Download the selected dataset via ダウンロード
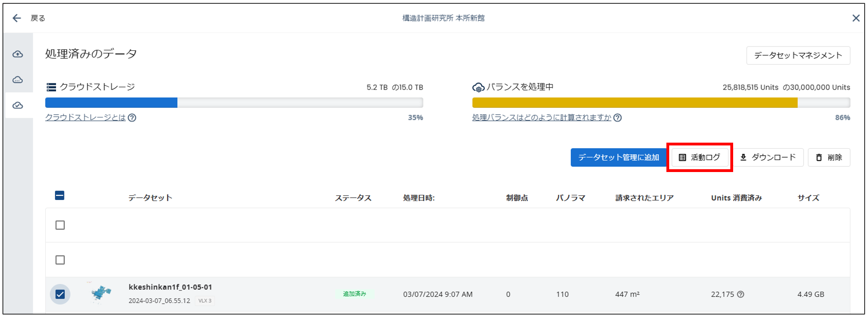The image size is (868, 317). [x=768, y=158]
